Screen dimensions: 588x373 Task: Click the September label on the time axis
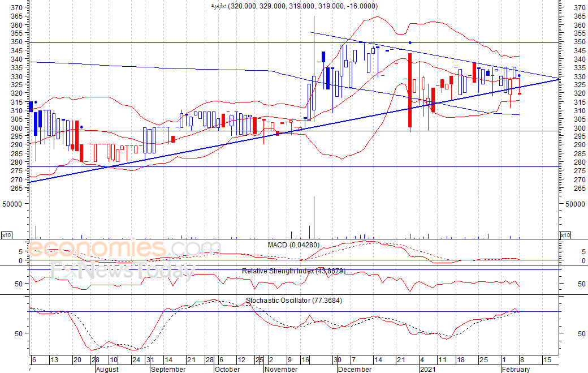(x=168, y=370)
